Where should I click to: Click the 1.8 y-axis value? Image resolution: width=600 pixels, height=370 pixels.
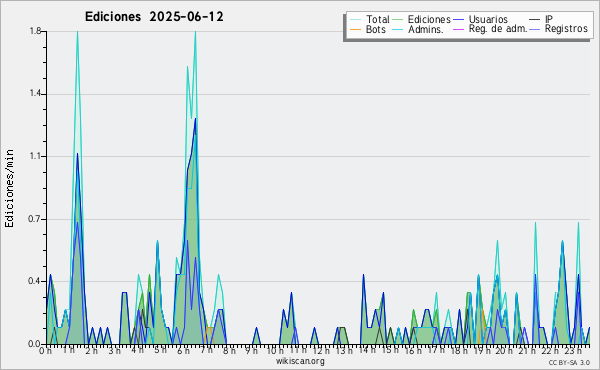(x=35, y=31)
